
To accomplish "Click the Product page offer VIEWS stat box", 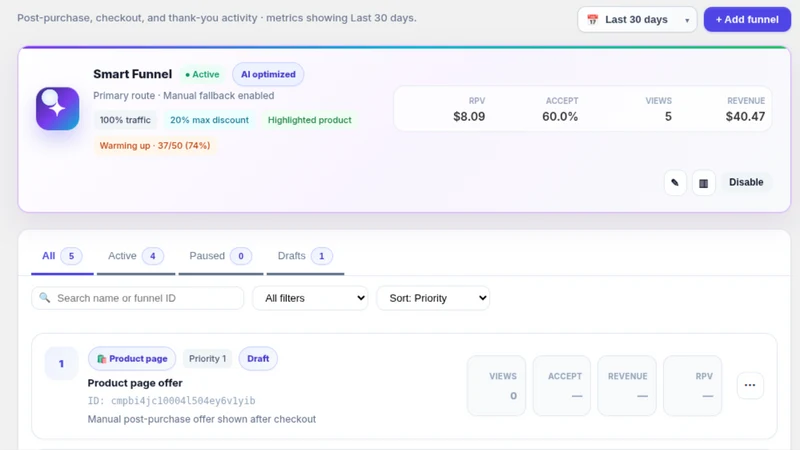I will [496, 386].
